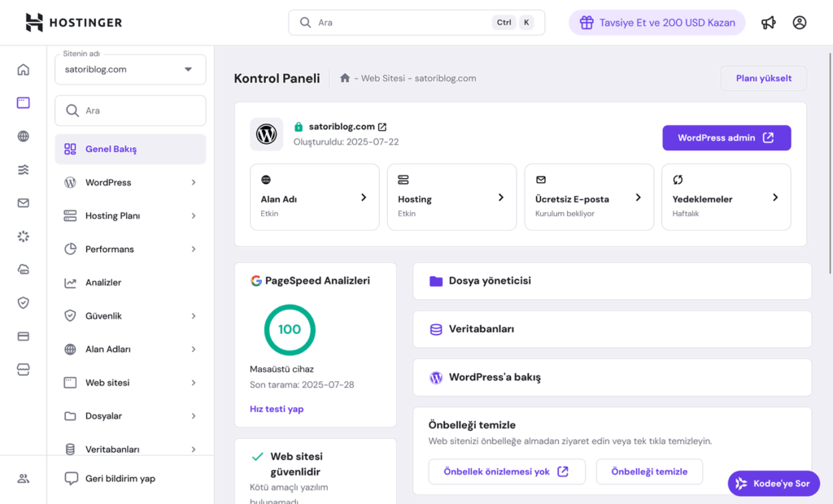
Task: Open the shield check icon in the rail
Action: (x=24, y=302)
